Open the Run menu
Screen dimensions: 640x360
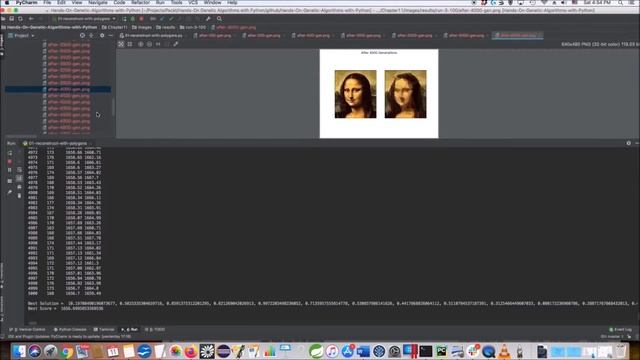(x=160, y=2)
